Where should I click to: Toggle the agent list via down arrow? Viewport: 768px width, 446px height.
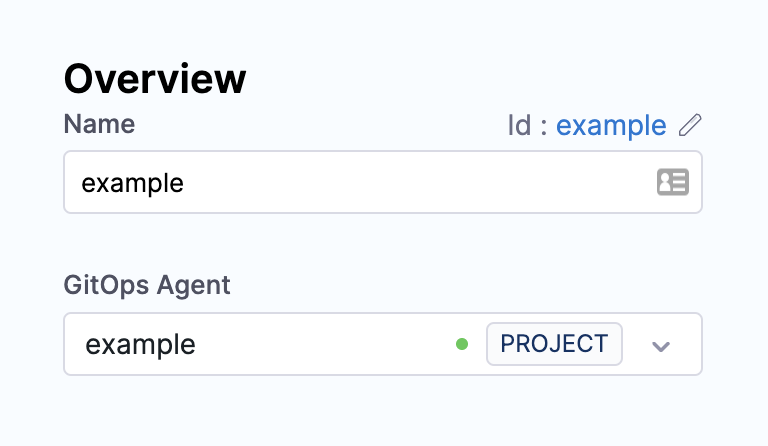point(660,346)
